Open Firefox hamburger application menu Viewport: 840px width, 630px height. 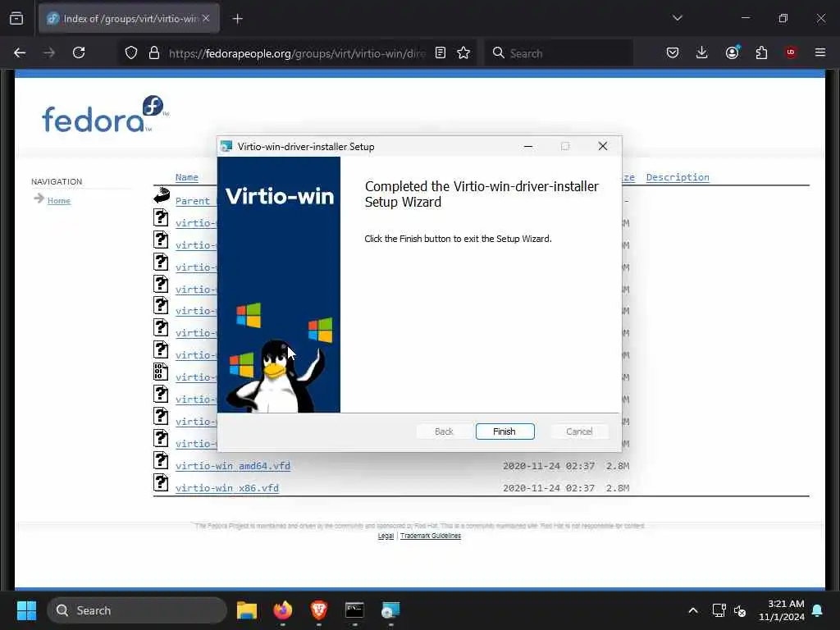click(820, 52)
